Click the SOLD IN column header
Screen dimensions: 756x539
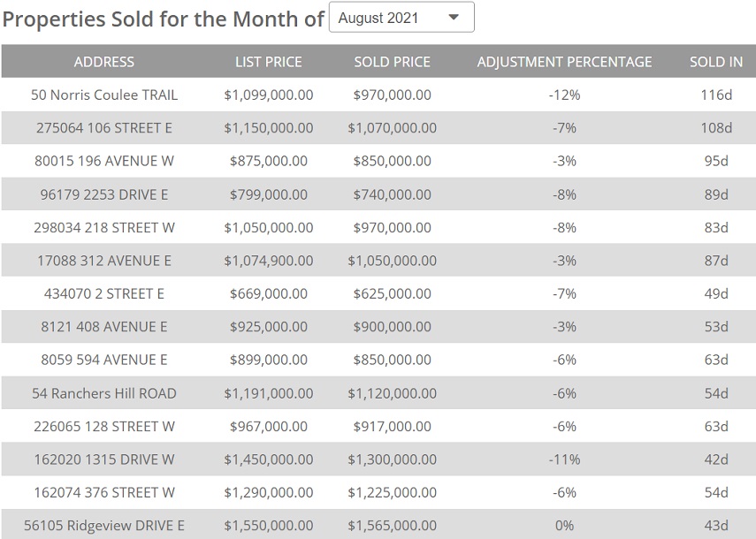point(716,62)
